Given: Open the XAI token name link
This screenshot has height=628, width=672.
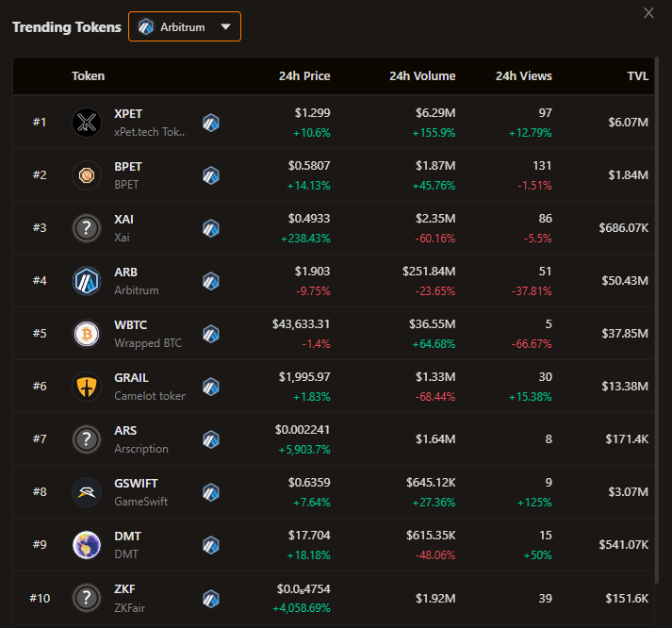Looking at the screenshot, I should [x=123, y=220].
